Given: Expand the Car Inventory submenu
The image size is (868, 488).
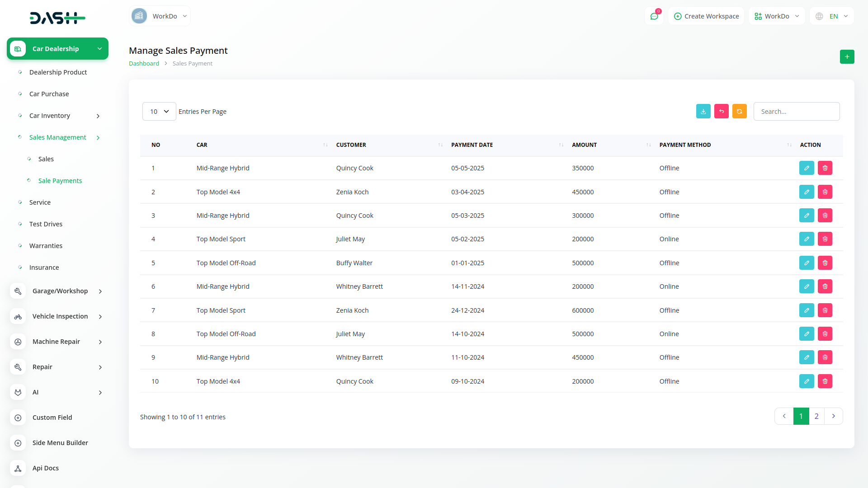Looking at the screenshot, I should point(98,116).
